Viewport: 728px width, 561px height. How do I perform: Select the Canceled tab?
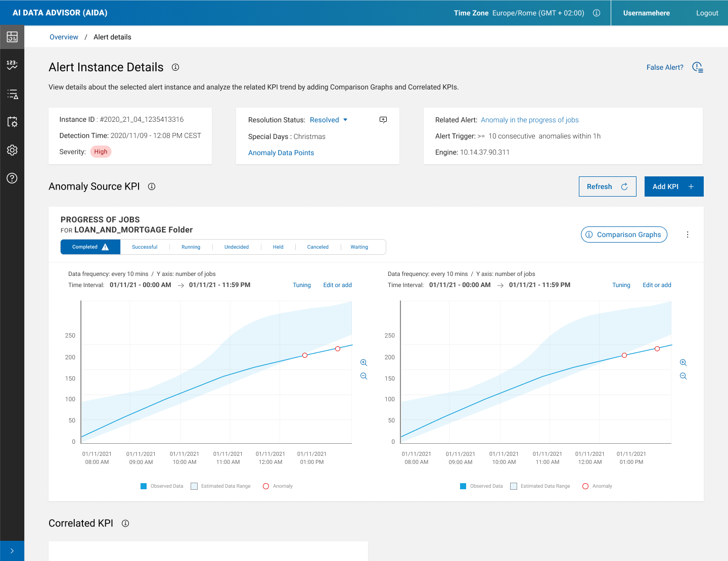coord(317,247)
